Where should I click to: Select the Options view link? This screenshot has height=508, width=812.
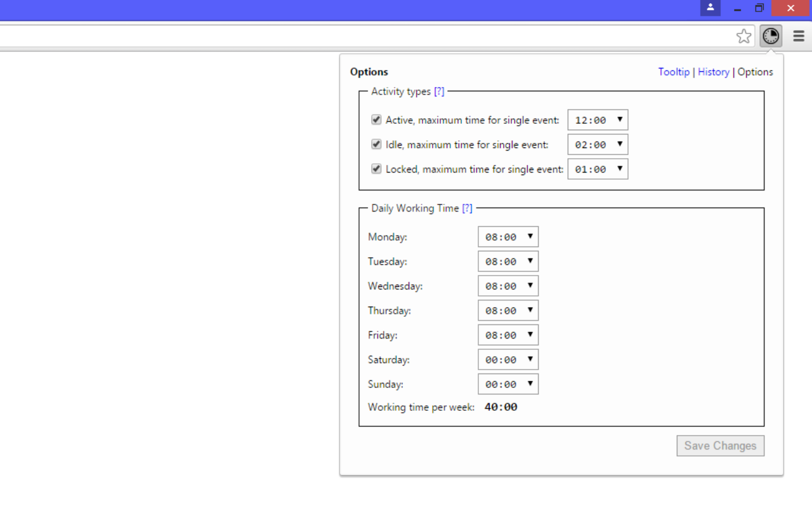click(756, 72)
